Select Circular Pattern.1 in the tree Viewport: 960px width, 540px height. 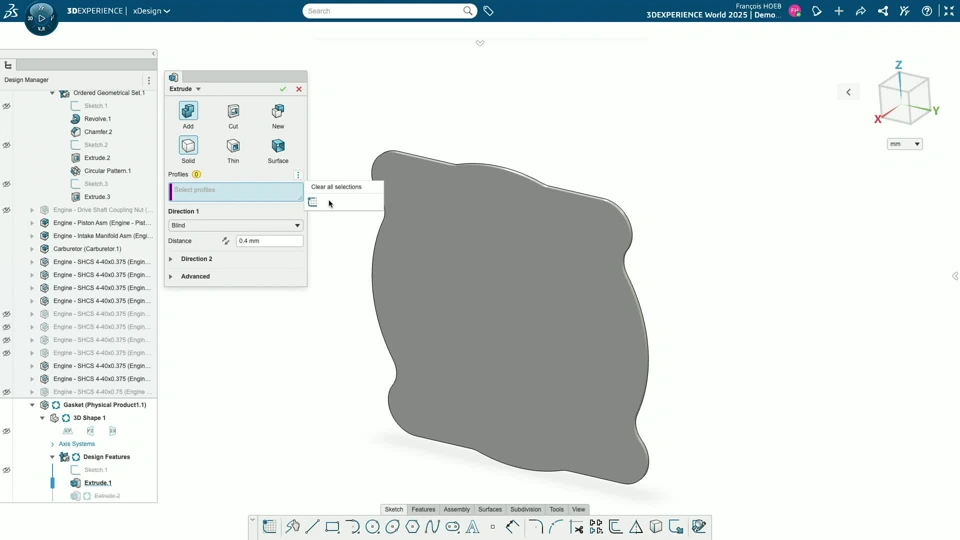pyautogui.click(x=108, y=171)
